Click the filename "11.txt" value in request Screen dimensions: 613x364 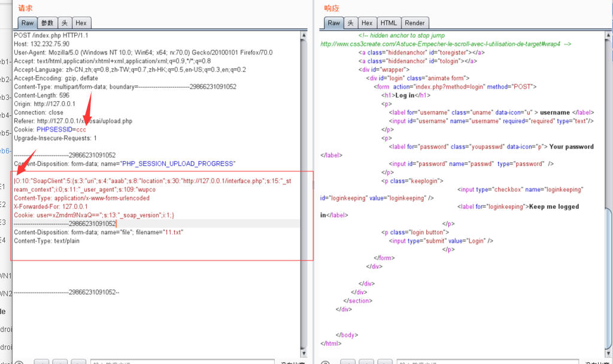tap(174, 232)
